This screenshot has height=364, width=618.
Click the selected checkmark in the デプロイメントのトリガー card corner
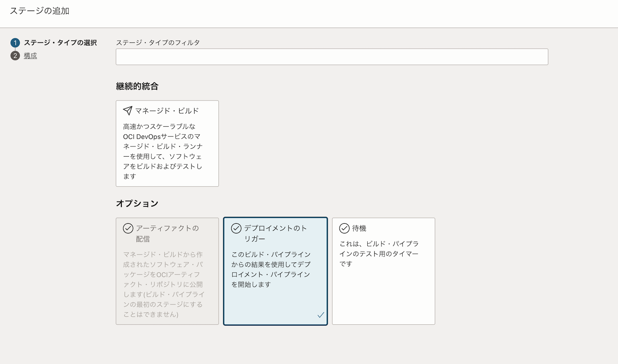click(x=320, y=315)
